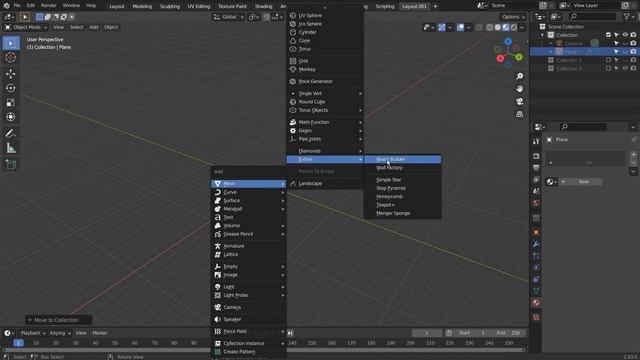Image resolution: width=640 pixels, height=360 pixels.
Task: Toggle viewport overlays button
Action: (460, 27)
